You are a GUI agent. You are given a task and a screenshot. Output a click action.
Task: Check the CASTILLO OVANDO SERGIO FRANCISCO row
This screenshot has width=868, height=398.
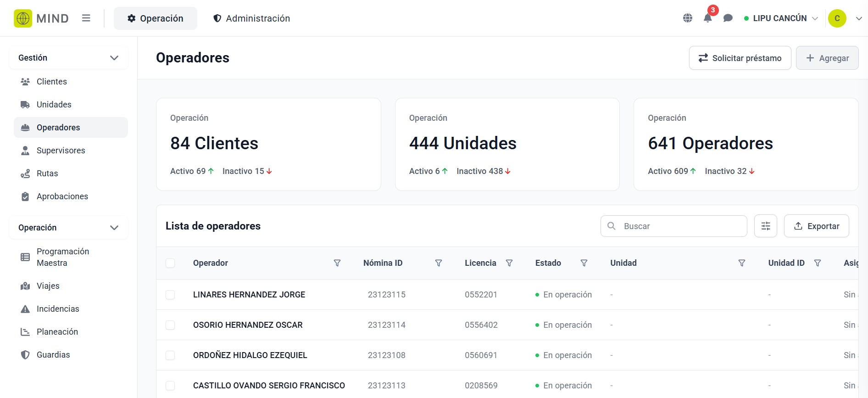pos(170,386)
